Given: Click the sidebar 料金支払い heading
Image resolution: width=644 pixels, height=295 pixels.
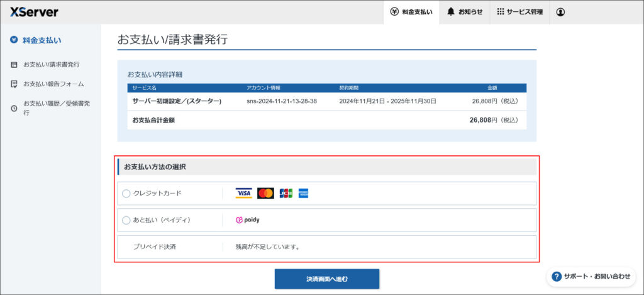Looking at the screenshot, I should coord(42,40).
